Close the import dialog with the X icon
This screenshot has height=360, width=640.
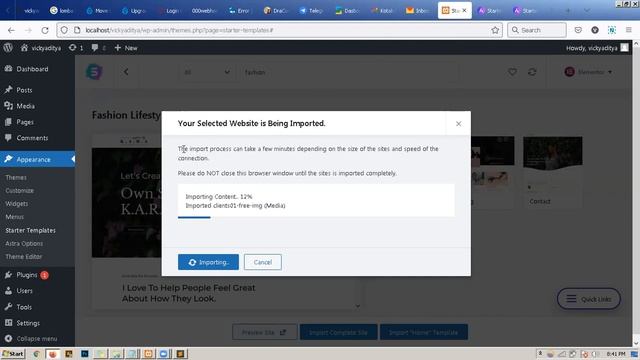pyautogui.click(x=458, y=124)
